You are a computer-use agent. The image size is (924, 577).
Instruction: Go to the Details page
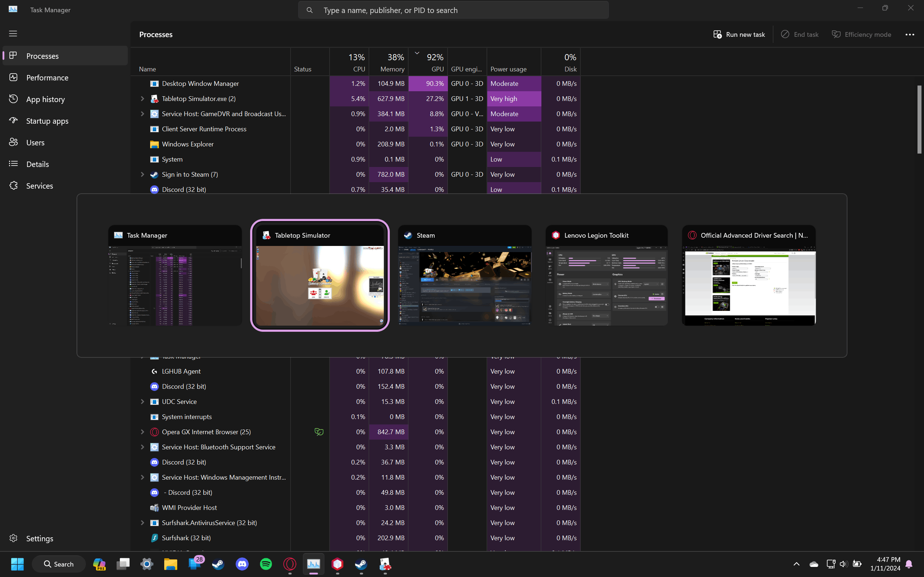[38, 164]
